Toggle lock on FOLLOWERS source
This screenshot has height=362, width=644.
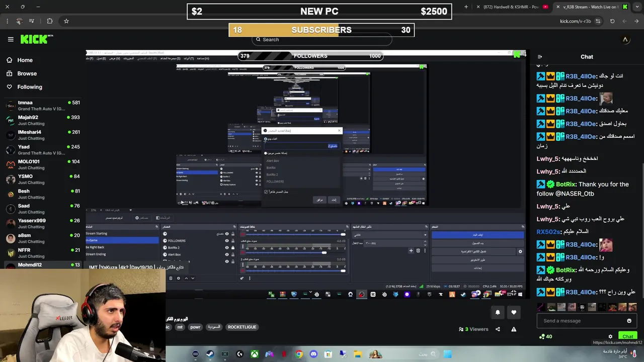[x=232, y=241]
